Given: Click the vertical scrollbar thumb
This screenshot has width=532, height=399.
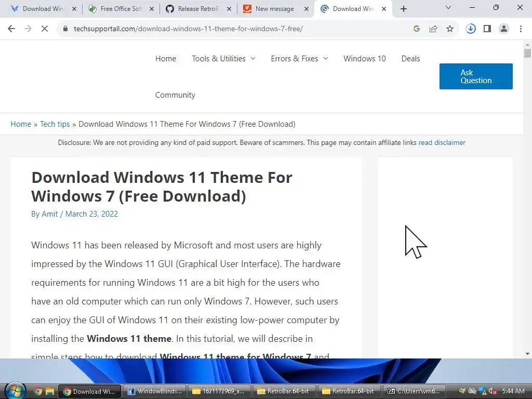Looking at the screenshot, I should pos(527,54).
